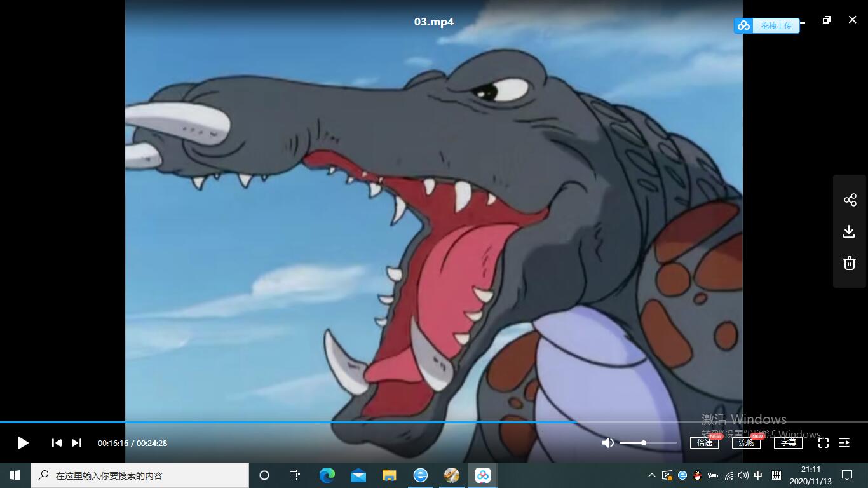The image size is (868, 488).
Task: Seek on the video progress bar
Action: coord(434,422)
